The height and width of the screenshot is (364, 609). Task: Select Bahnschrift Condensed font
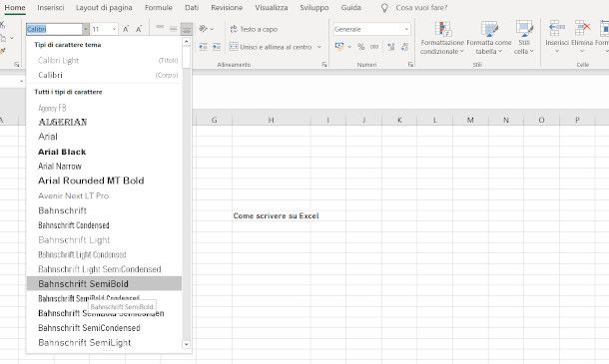pos(104,225)
